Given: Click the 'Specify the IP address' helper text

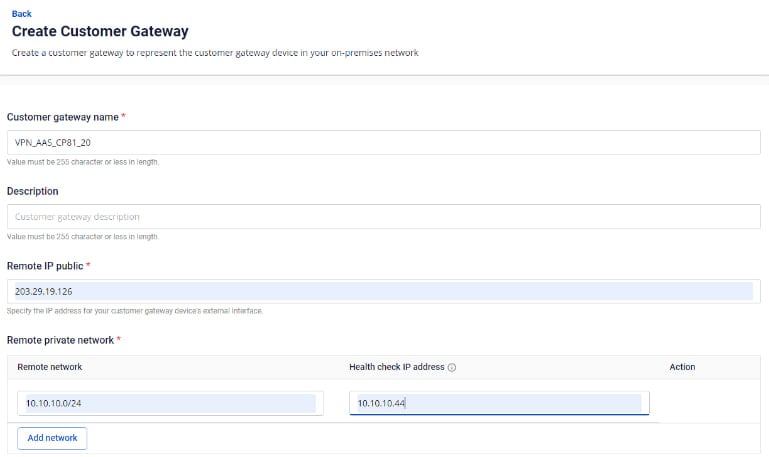Looking at the screenshot, I should point(135,311).
